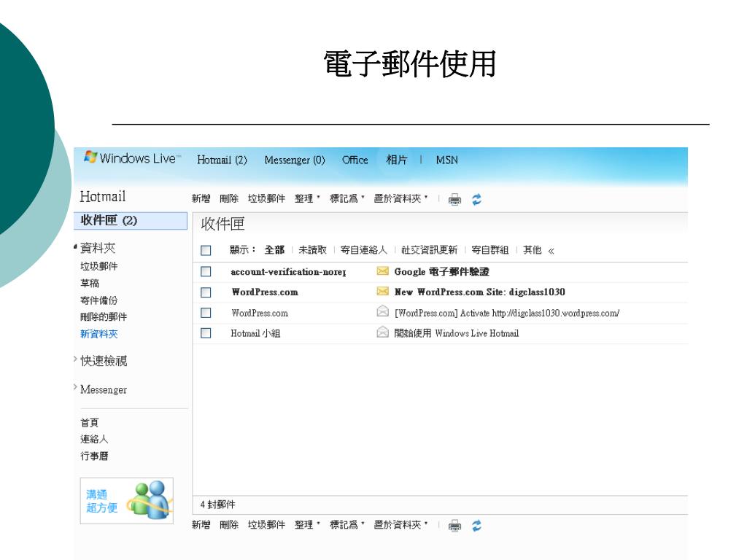The image size is (747, 560).
Task: Open MSN in top navigation
Action: [x=447, y=160]
